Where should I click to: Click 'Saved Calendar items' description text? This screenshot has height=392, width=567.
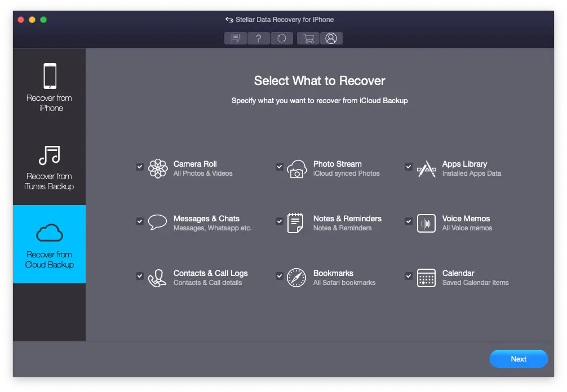point(476,283)
